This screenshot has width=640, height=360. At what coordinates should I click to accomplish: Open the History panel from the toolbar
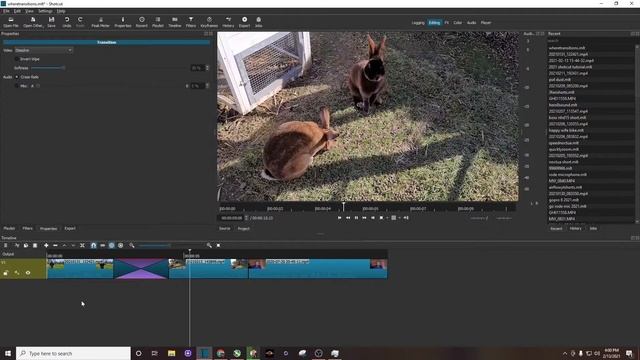pyautogui.click(x=229, y=22)
